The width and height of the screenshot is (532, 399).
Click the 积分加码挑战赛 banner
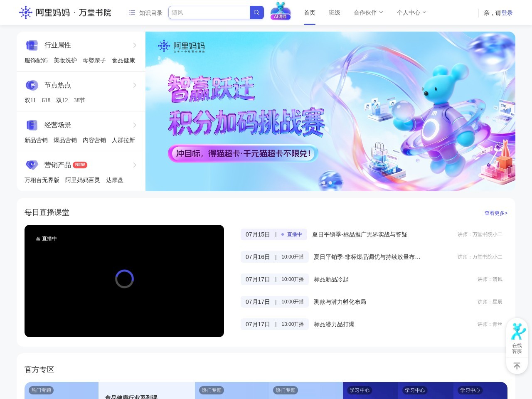coord(330,111)
